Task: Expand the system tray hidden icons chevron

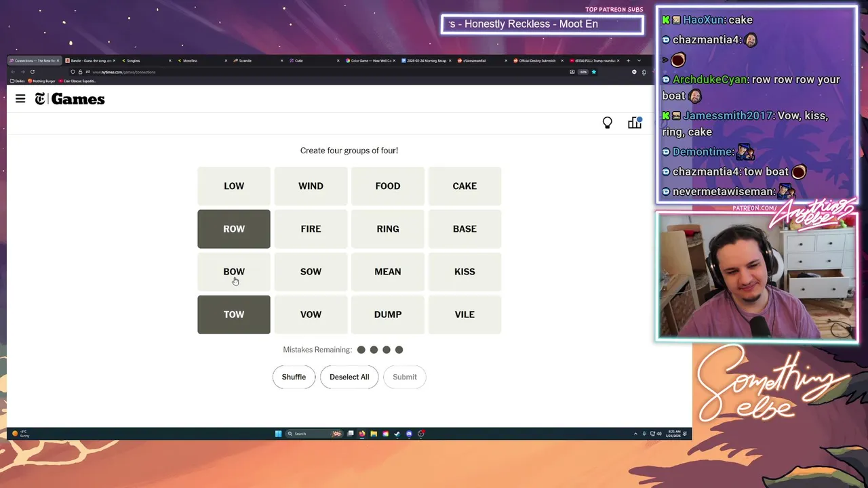Action: (635, 434)
